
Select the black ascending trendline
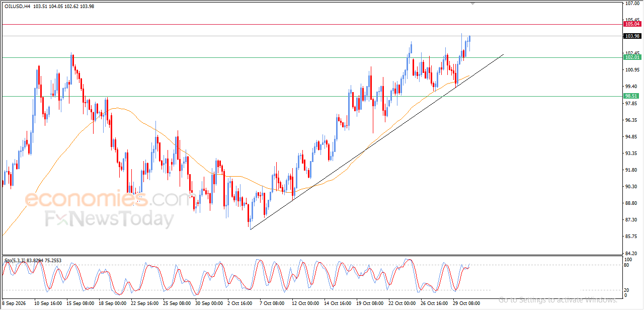[376, 142]
